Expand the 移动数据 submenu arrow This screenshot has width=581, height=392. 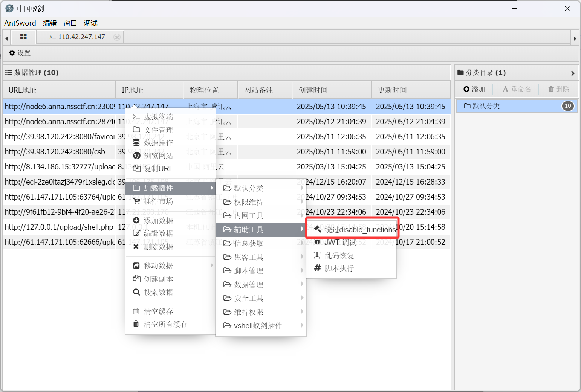coord(211,265)
